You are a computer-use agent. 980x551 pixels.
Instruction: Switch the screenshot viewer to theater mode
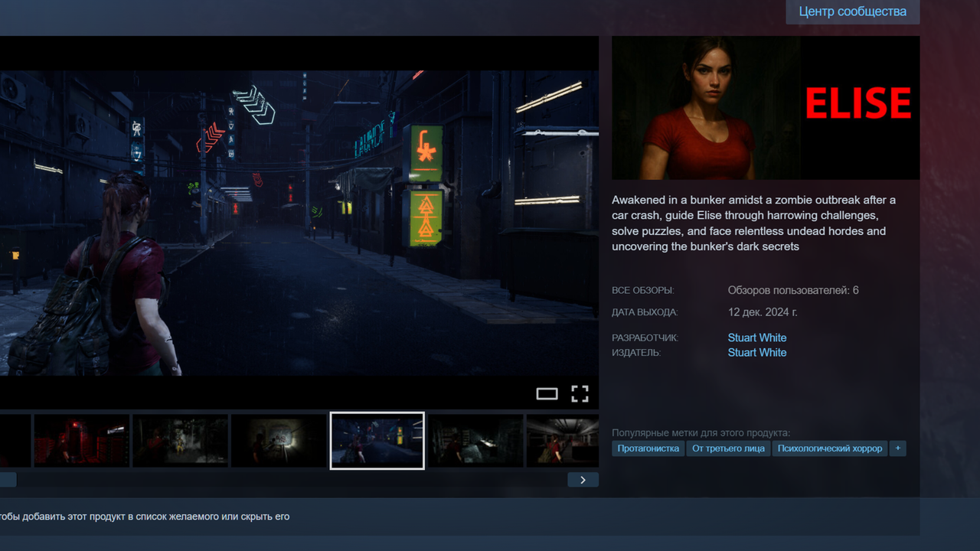point(547,393)
